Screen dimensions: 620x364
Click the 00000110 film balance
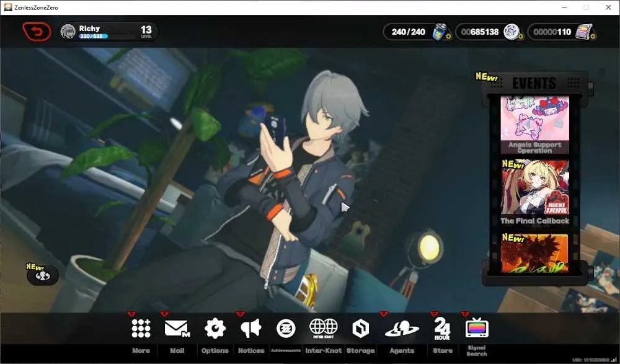point(552,32)
